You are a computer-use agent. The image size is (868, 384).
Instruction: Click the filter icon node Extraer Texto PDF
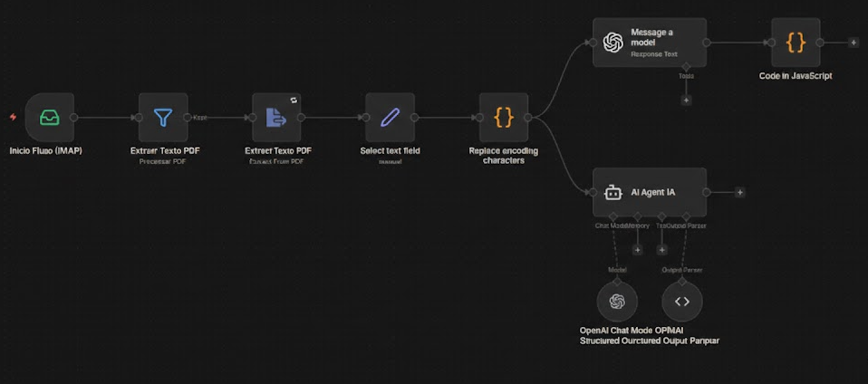[163, 117]
